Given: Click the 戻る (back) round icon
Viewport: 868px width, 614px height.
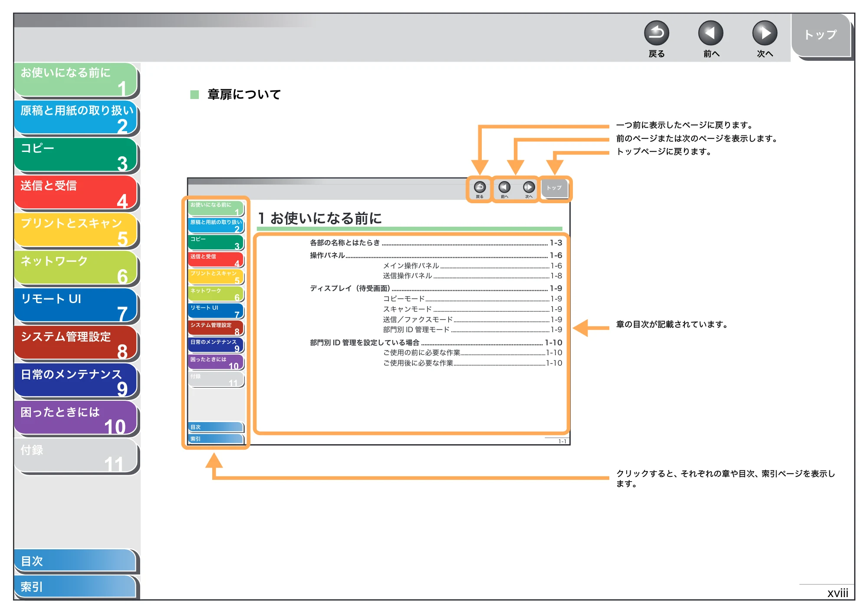Looking at the screenshot, I should tap(656, 33).
